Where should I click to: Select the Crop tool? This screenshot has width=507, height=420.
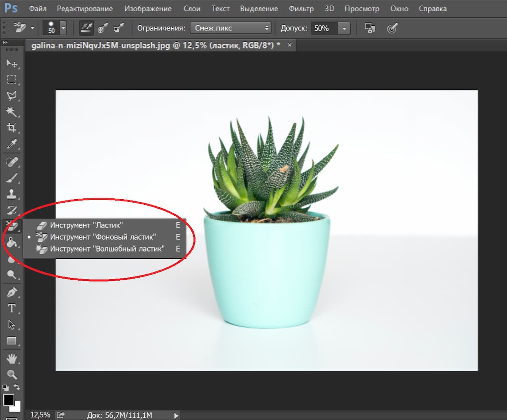[x=11, y=128]
